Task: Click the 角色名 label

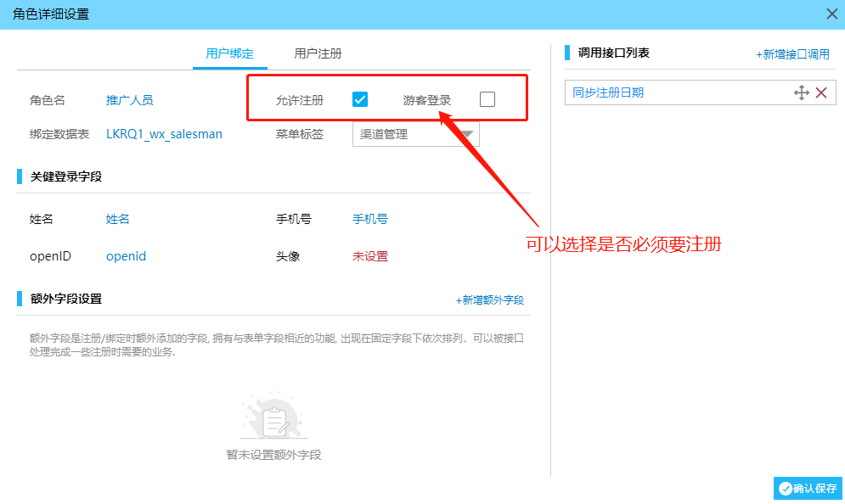Action: click(x=48, y=100)
